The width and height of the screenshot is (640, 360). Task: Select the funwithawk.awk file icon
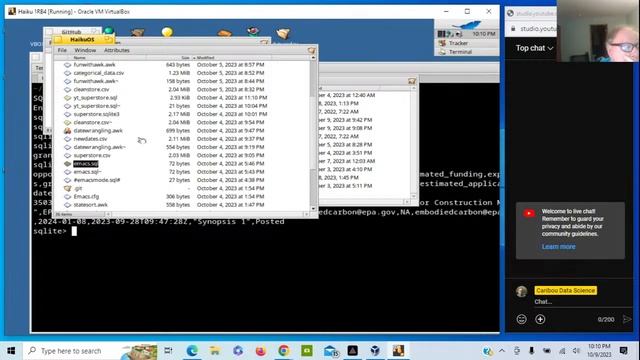point(67,64)
